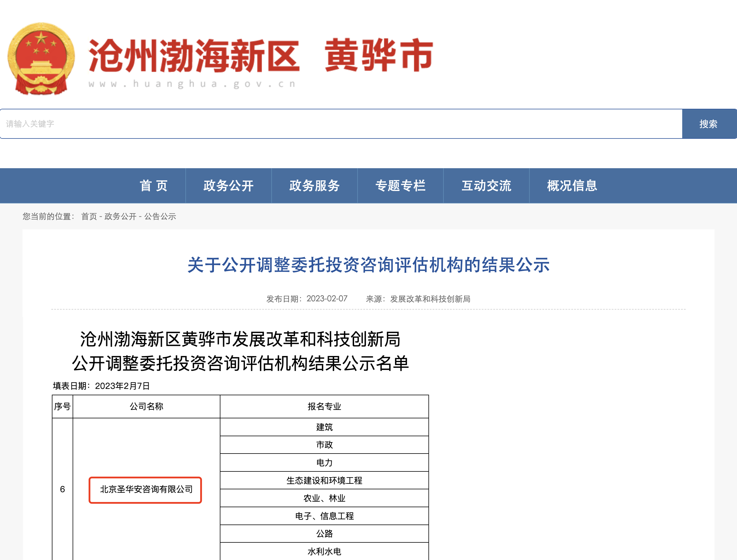Screen dimensions: 737x560
Task: Open the 政务公开 navigation menu
Action: pos(229,186)
